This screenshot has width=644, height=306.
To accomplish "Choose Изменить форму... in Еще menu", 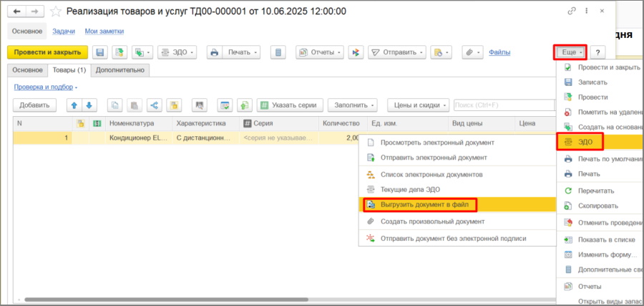I will tap(600, 255).
